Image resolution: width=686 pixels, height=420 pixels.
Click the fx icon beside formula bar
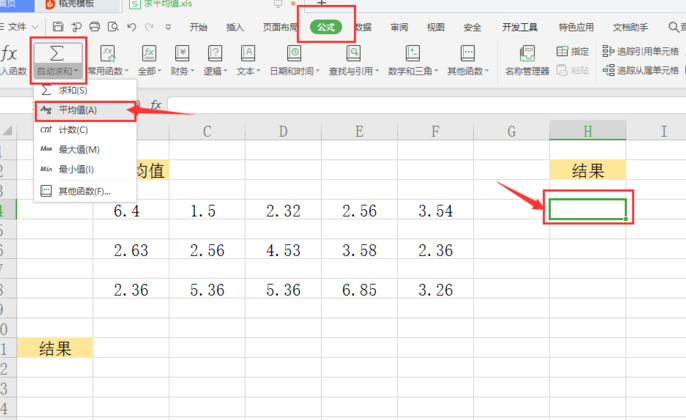pos(156,105)
